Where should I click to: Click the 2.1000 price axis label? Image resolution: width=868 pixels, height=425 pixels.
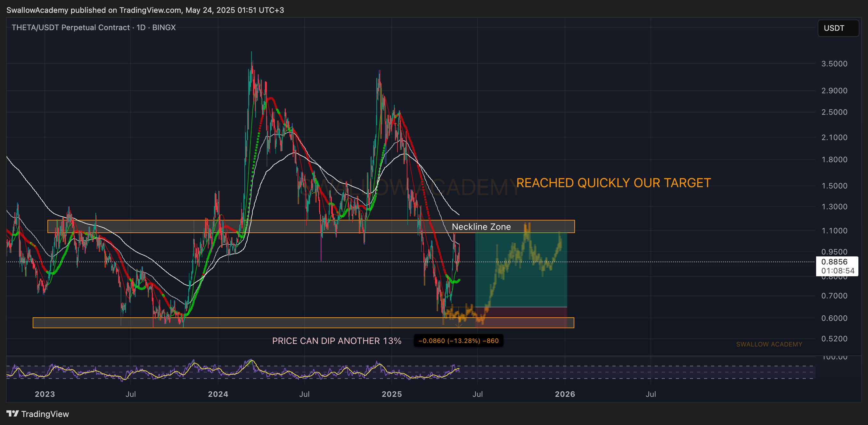[834, 137]
